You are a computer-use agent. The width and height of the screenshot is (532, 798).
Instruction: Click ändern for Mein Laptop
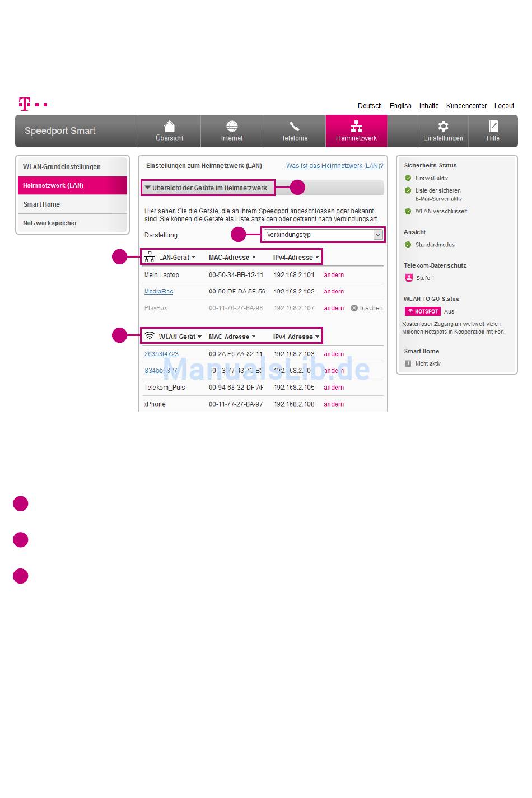(334, 275)
